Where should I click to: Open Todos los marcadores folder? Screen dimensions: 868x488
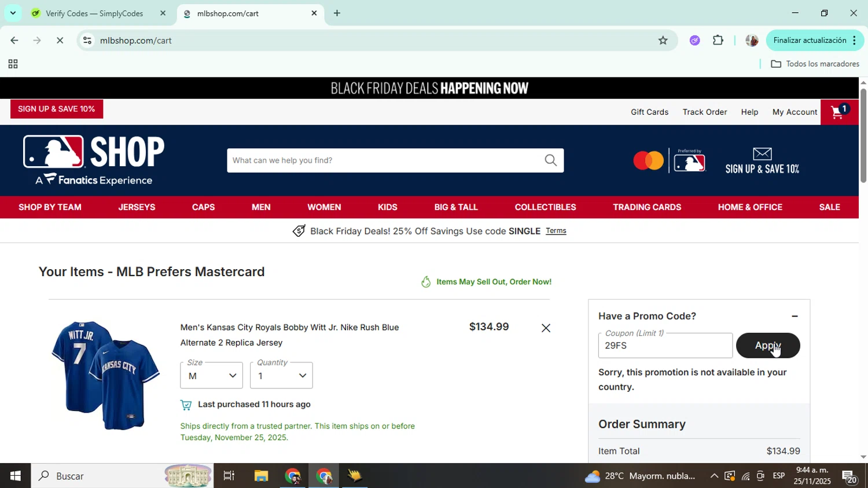[x=815, y=64]
